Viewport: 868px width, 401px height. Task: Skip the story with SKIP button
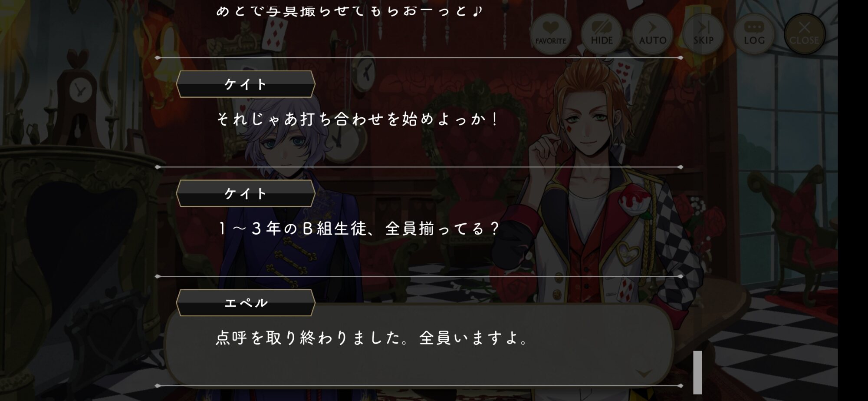(703, 34)
